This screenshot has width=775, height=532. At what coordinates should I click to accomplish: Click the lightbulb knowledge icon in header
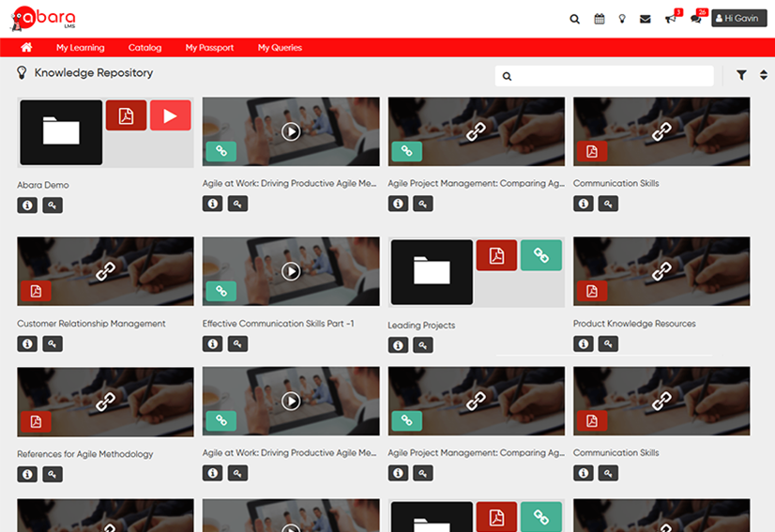point(622,20)
